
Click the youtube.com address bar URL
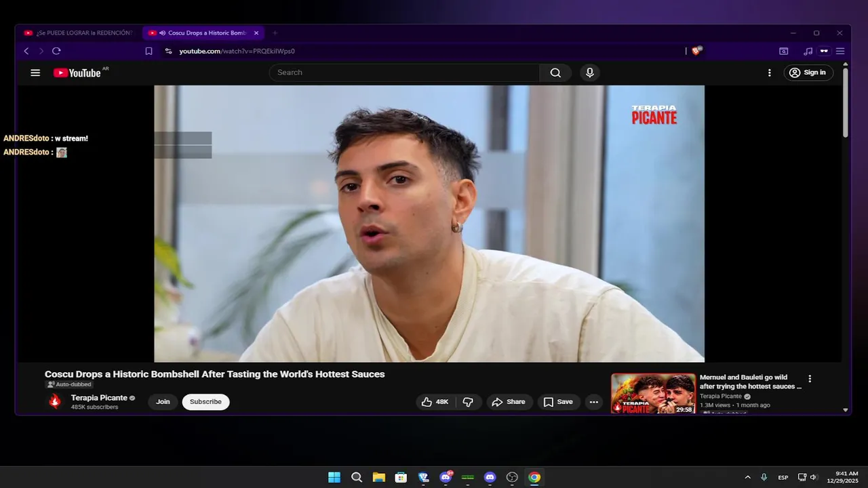[x=237, y=51]
